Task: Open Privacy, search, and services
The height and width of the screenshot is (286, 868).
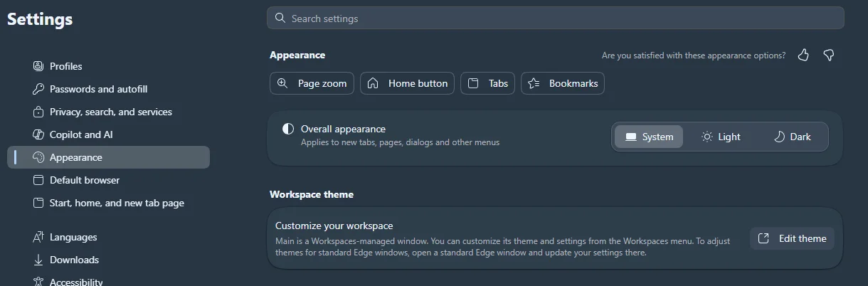Action: point(108,112)
